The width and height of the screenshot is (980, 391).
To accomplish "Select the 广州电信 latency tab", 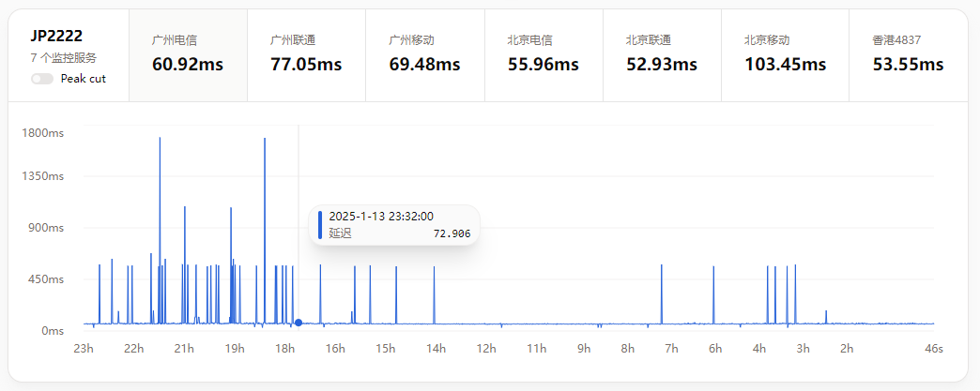I will tap(188, 55).
